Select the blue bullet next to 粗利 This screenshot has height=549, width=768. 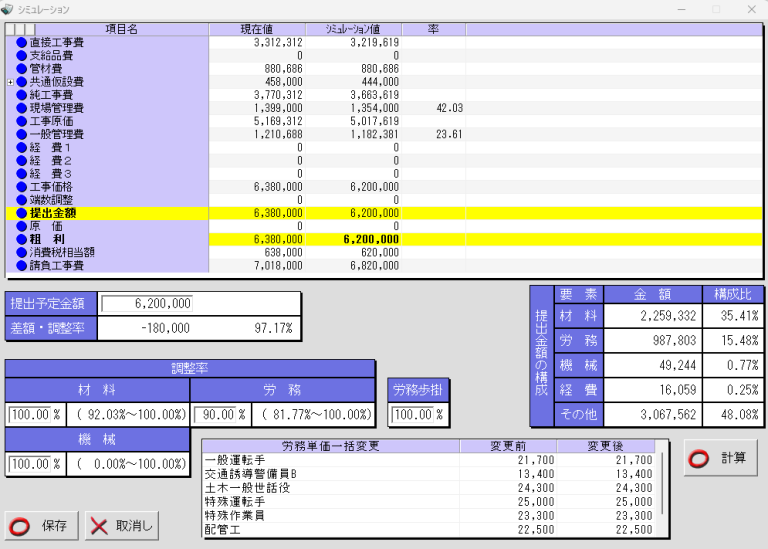22,240
